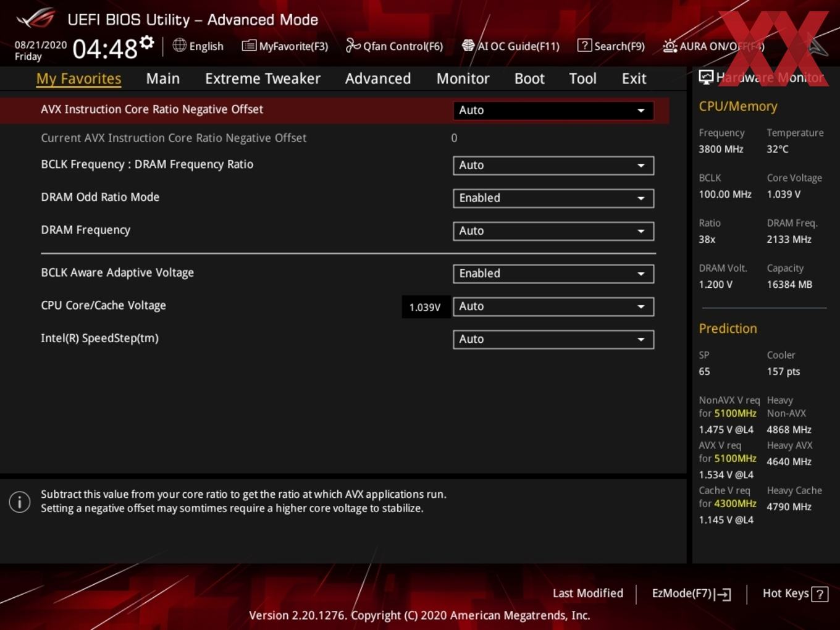840x630 pixels.
Task: Click the 08/21/2020 date
Action: tap(41, 45)
